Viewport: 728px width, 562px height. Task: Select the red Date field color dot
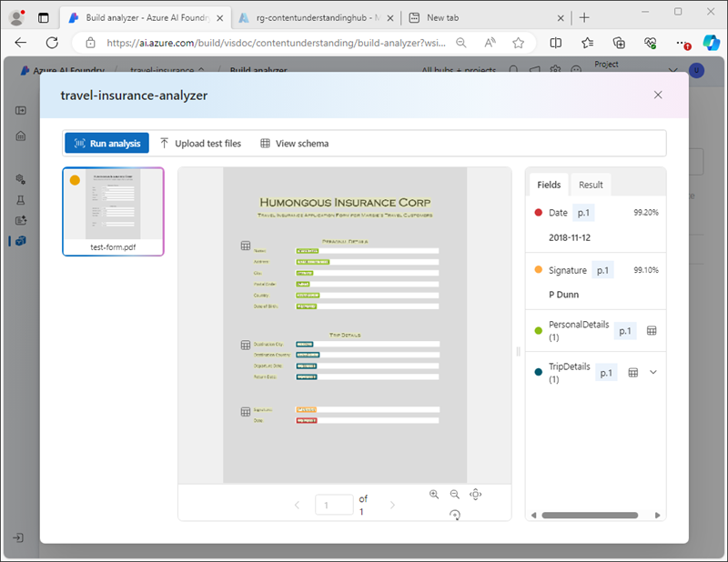click(x=539, y=212)
